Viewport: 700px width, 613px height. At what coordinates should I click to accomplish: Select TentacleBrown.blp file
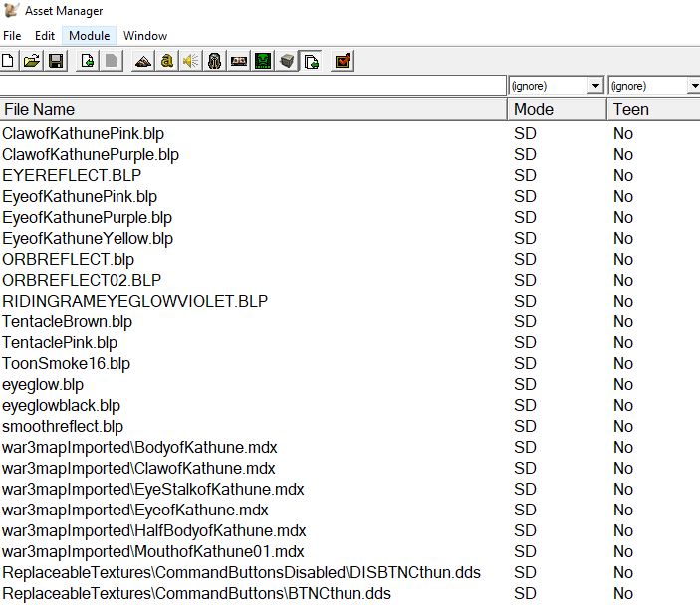[67, 322]
